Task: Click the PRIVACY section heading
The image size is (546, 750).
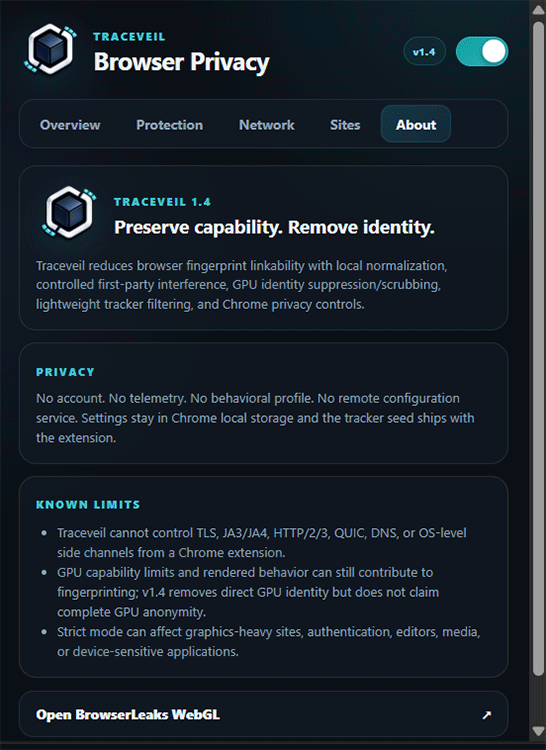Action: [x=65, y=372]
